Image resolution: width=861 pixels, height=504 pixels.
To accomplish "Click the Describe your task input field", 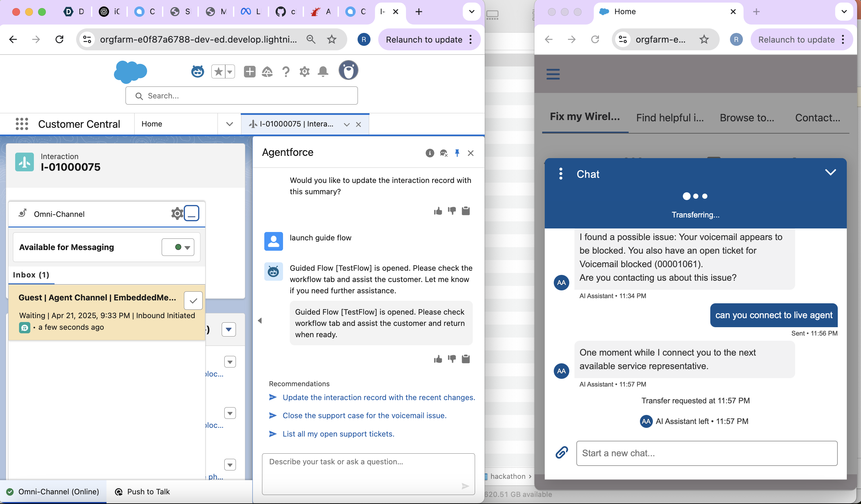I will pyautogui.click(x=362, y=471).
